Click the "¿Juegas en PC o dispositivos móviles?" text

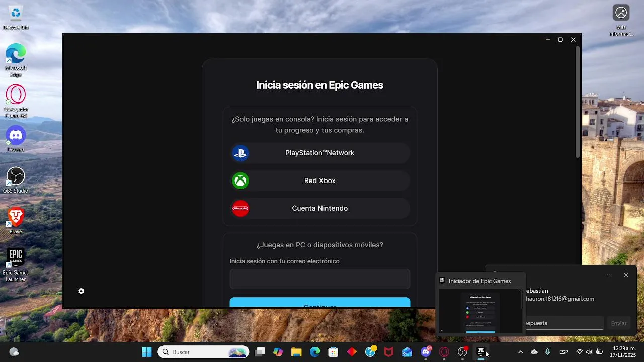tap(320, 245)
